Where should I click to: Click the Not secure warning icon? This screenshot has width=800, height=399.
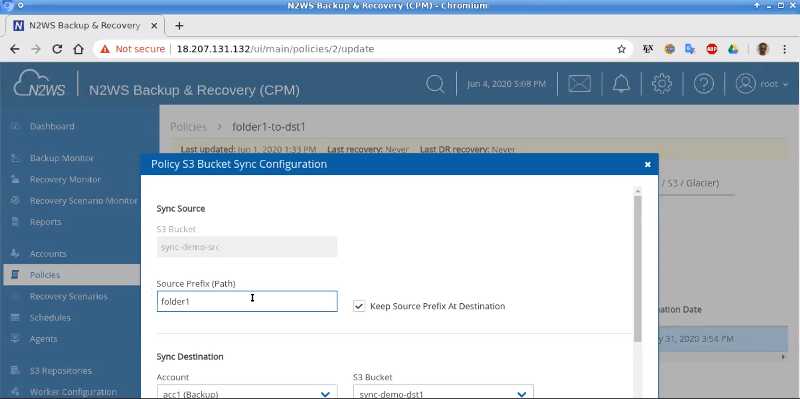(x=105, y=49)
